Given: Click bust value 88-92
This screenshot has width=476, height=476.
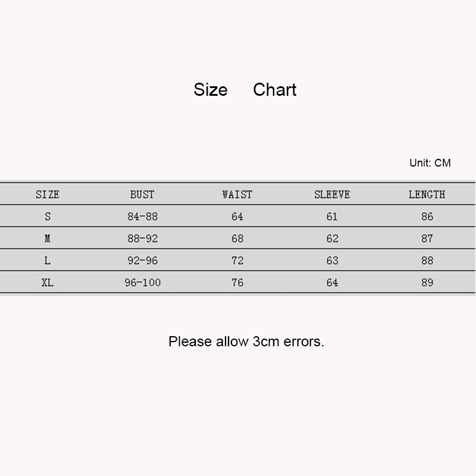Looking at the screenshot, I should (x=142, y=239).
